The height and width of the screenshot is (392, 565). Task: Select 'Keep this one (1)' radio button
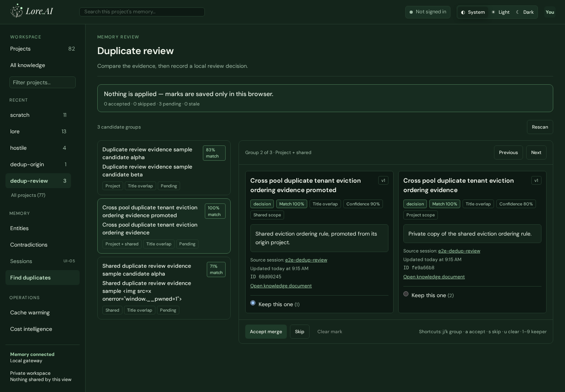point(253,303)
